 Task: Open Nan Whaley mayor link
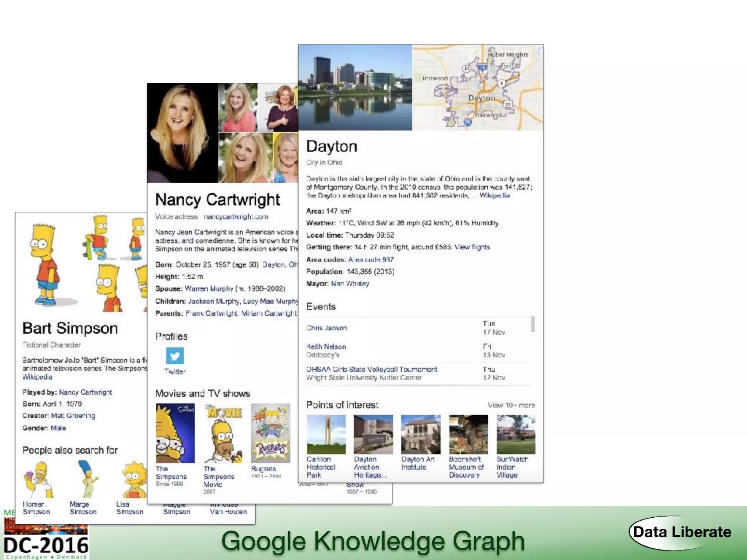click(350, 283)
